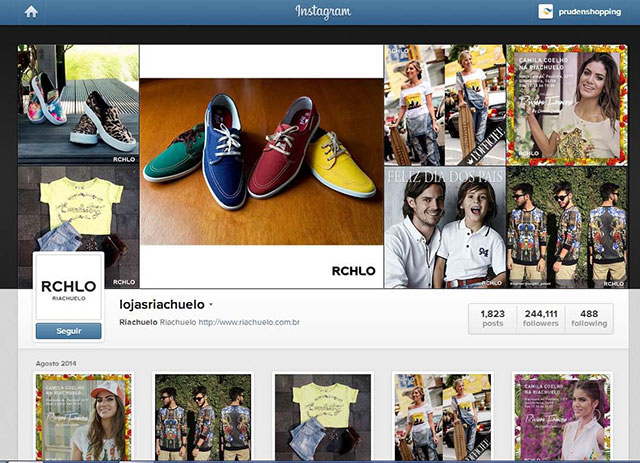Open the 488 following list
This screenshot has width=640, height=463.
click(589, 318)
